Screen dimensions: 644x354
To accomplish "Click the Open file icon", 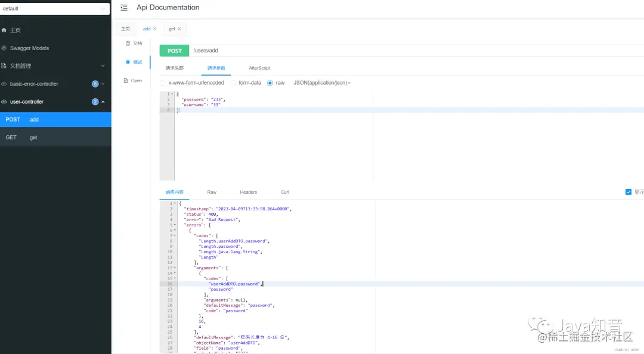I will click(x=126, y=80).
